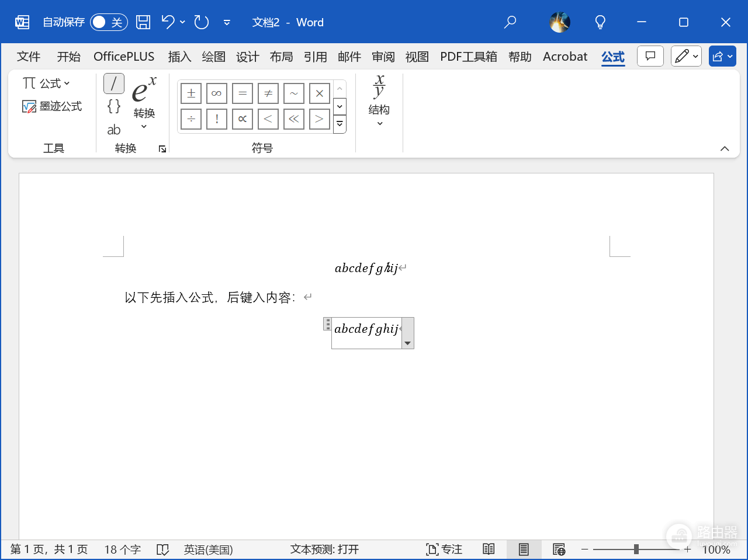Click the equation box move handle
Screen dimensions: 748x560
click(x=328, y=324)
